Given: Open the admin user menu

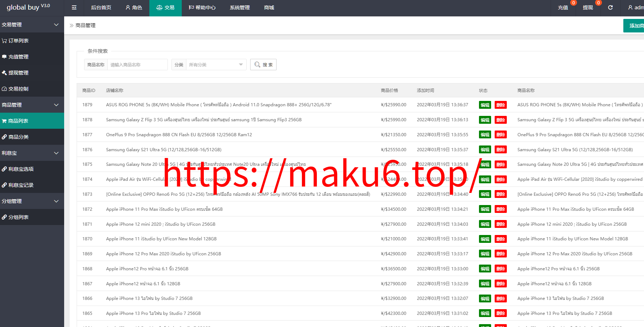Looking at the screenshot, I should [636, 7].
